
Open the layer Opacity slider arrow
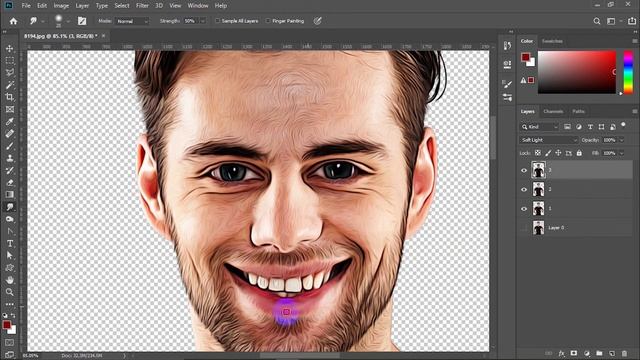point(622,140)
